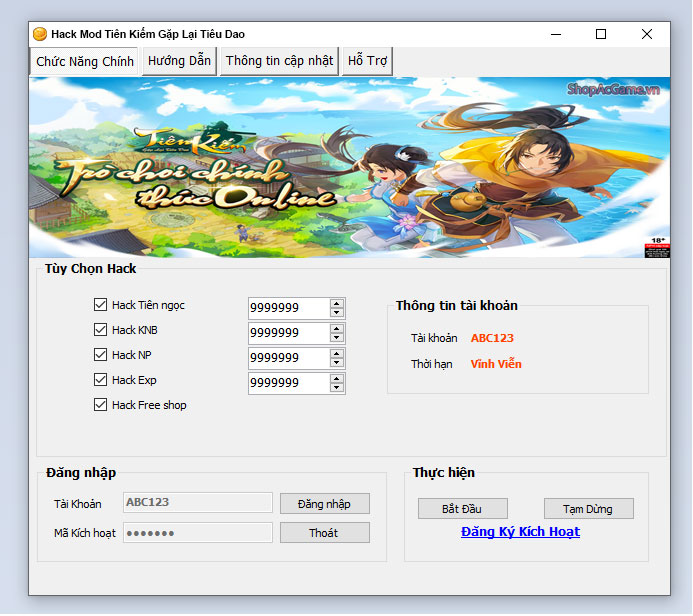Minimize the Hack Mod window
Screen dimensions: 693x616
pos(556,34)
